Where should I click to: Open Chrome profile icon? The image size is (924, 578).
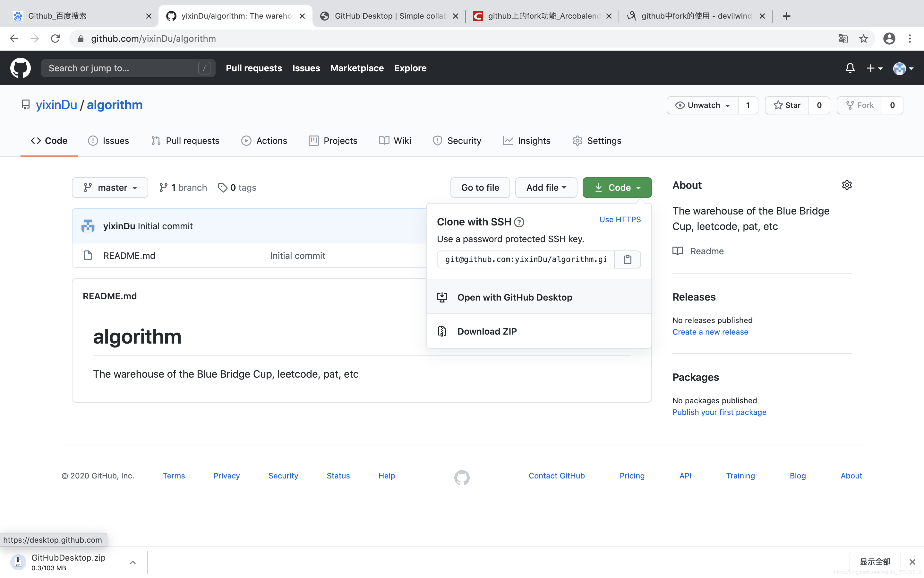pos(889,39)
